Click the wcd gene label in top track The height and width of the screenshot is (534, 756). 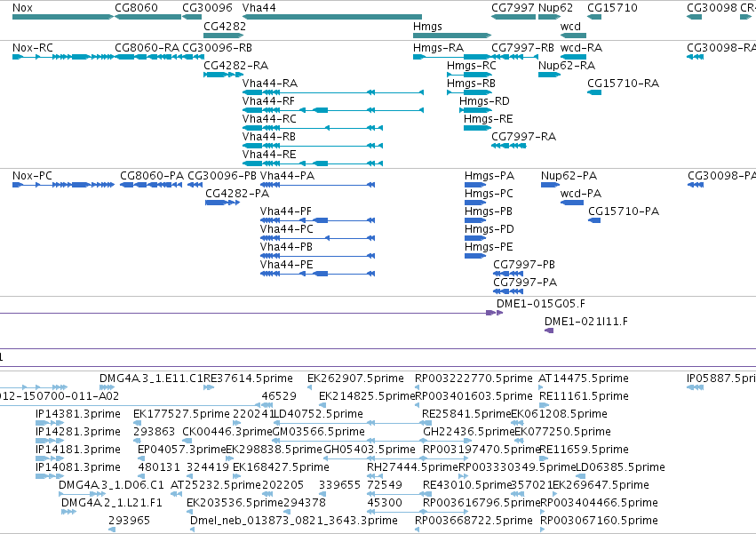click(570, 26)
